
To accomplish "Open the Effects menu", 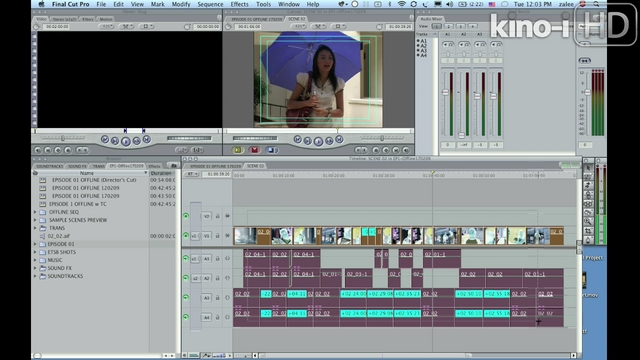I will tap(239, 4).
